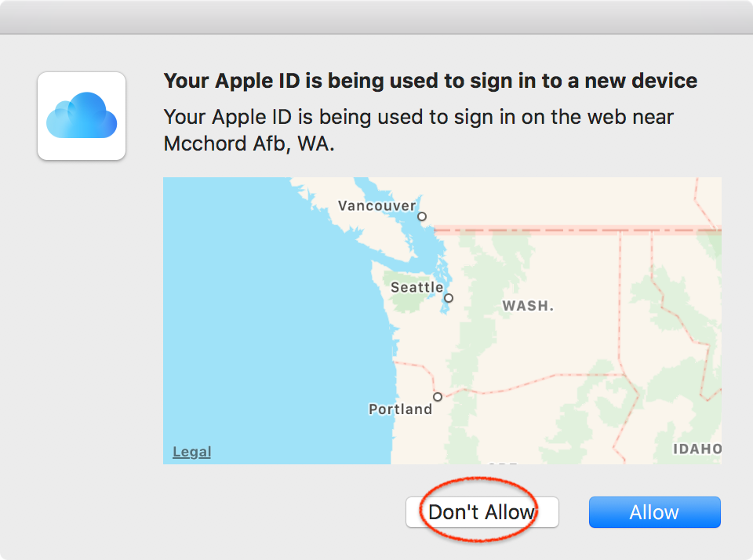
Task: Click the WASH. state label on the map
Action: click(x=526, y=305)
